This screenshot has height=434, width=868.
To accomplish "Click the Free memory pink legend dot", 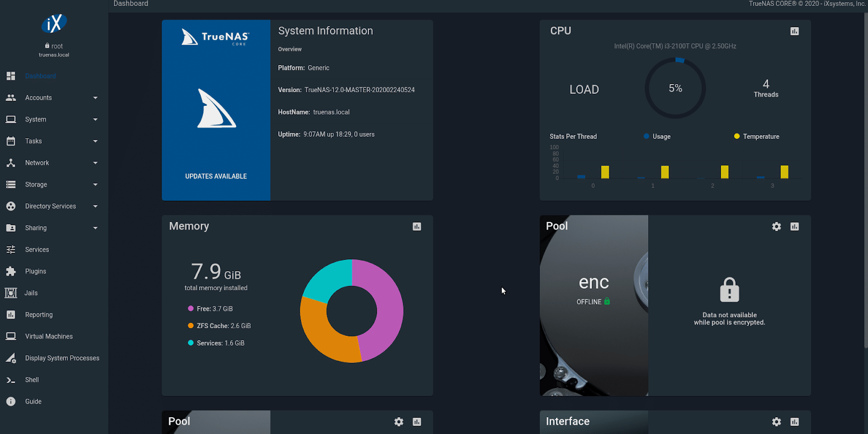I will pyautogui.click(x=190, y=309).
